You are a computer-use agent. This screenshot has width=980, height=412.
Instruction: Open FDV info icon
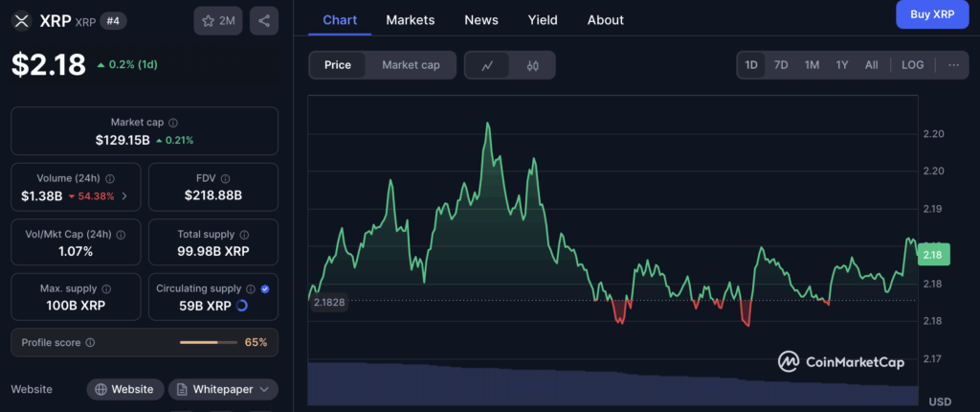[x=226, y=178]
